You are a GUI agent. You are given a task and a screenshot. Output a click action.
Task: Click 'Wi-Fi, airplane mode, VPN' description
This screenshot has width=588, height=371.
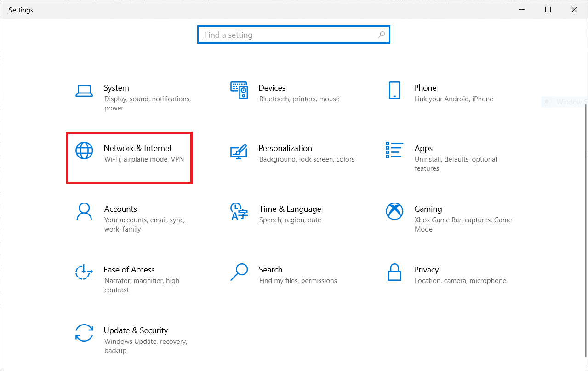coord(144,159)
